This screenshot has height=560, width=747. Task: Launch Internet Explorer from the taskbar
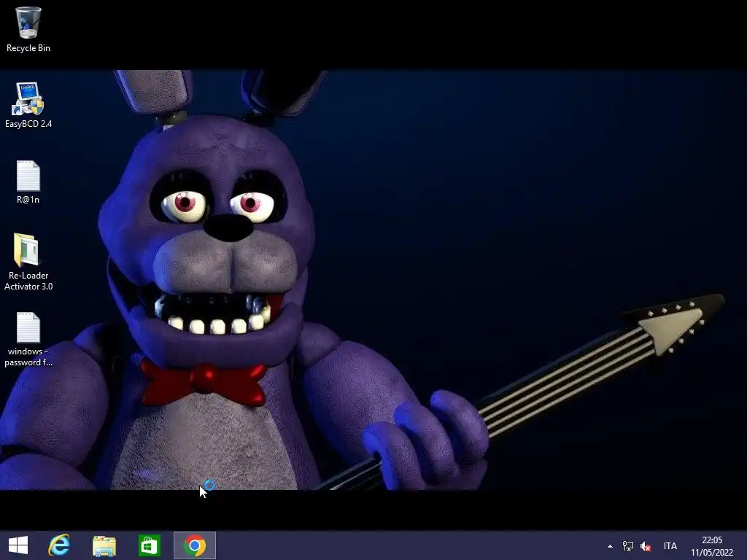(59, 545)
